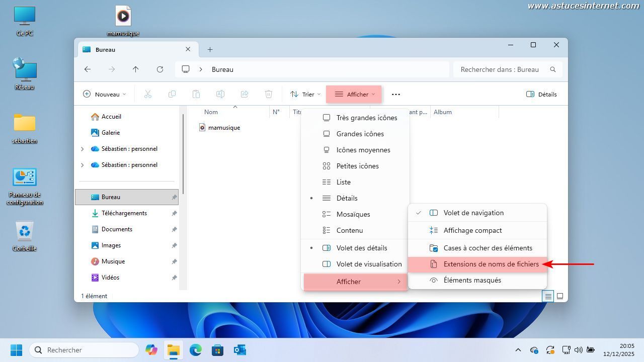This screenshot has height=362, width=644.
Task: Open Microsoft Edge from the taskbar
Action: point(195,350)
